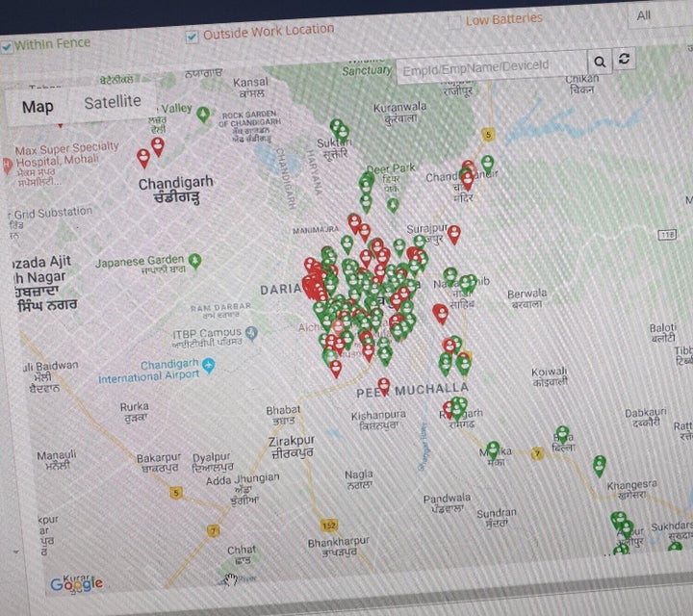Image resolution: width=693 pixels, height=616 pixels.
Task: Click the Khangesra place label
Action: click(631, 489)
